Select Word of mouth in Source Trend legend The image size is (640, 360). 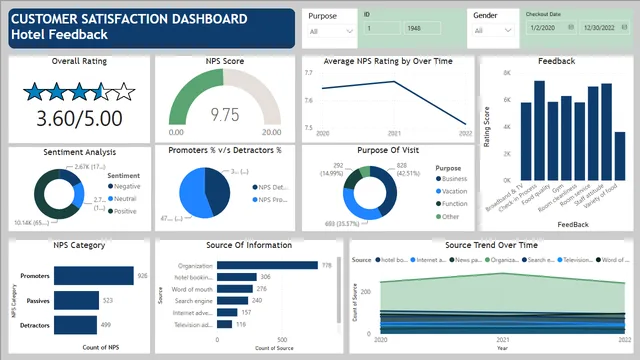[x=613, y=260]
